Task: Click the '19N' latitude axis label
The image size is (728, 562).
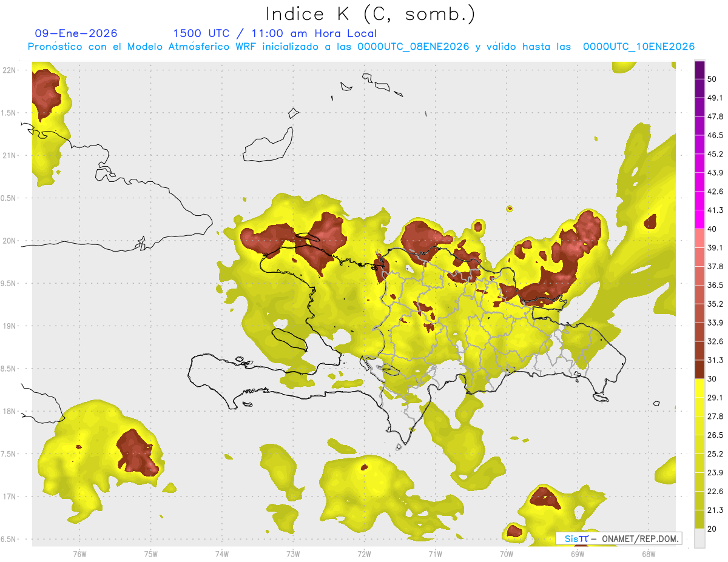Action: click(x=9, y=326)
